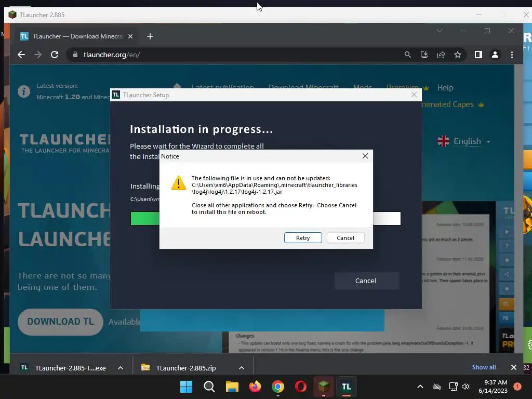Switch to Minecraft block taskbar app

324,387
